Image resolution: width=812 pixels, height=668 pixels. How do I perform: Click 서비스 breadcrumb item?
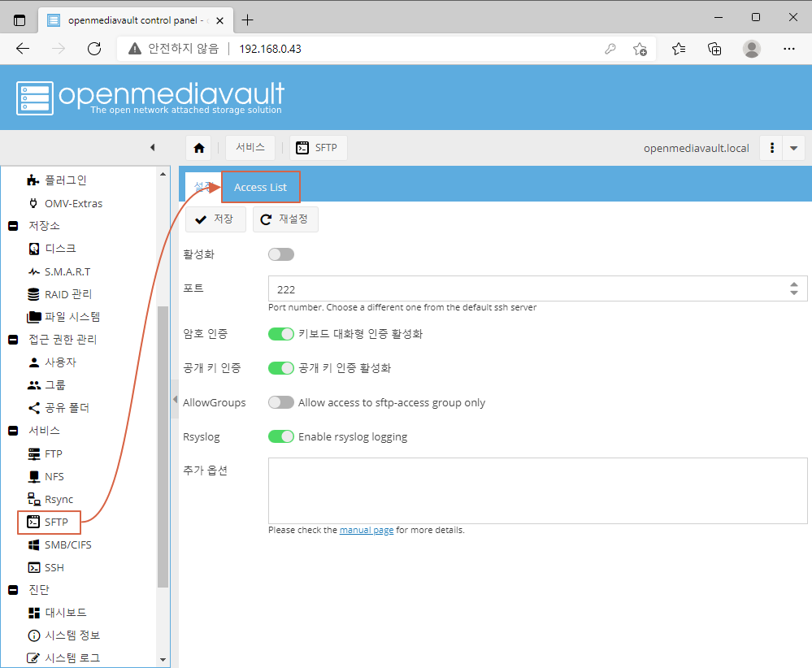(250, 148)
